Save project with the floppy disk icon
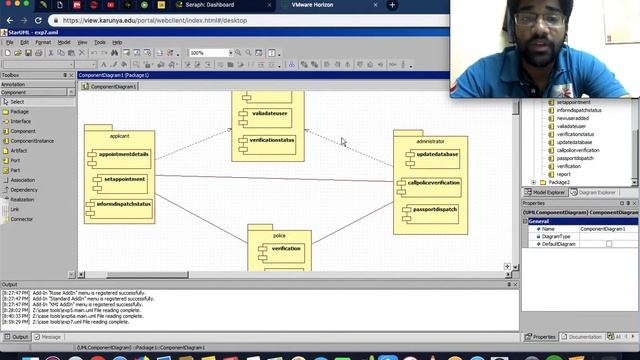The image size is (640, 360). click(x=28, y=53)
